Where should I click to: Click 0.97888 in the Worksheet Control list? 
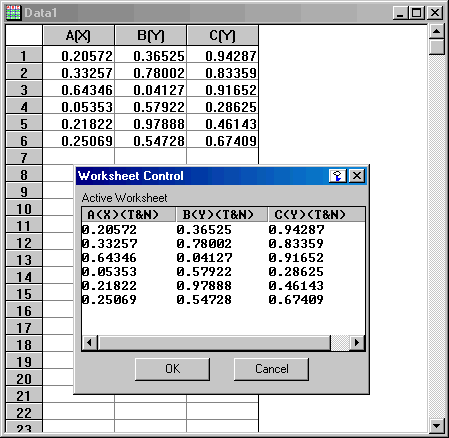pos(204,286)
